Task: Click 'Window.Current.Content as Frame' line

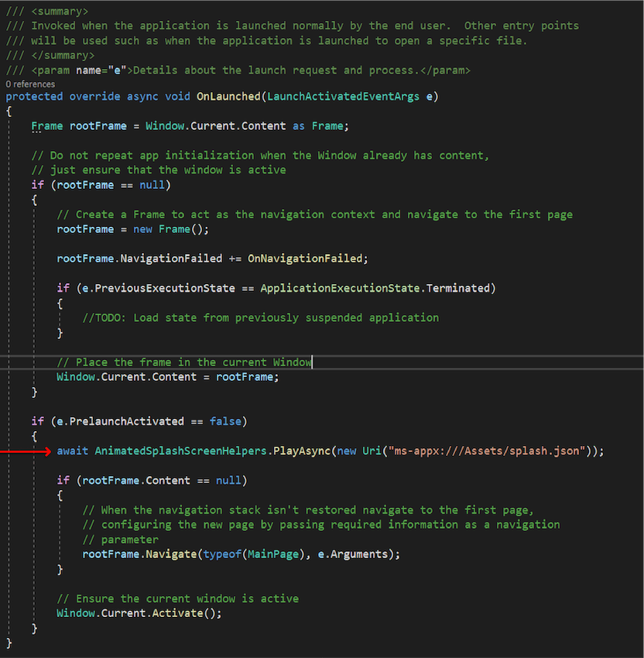Action: click(x=190, y=126)
